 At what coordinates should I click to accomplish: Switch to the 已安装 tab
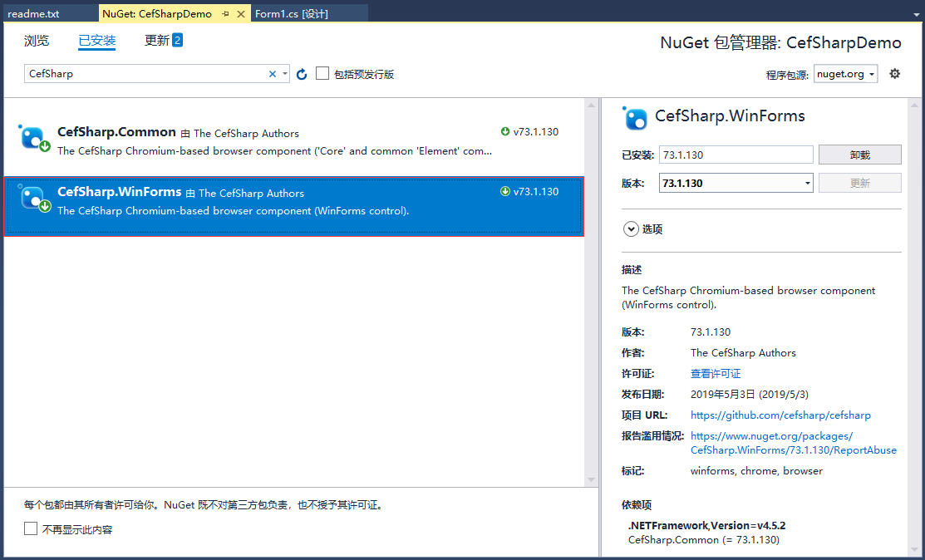click(96, 41)
